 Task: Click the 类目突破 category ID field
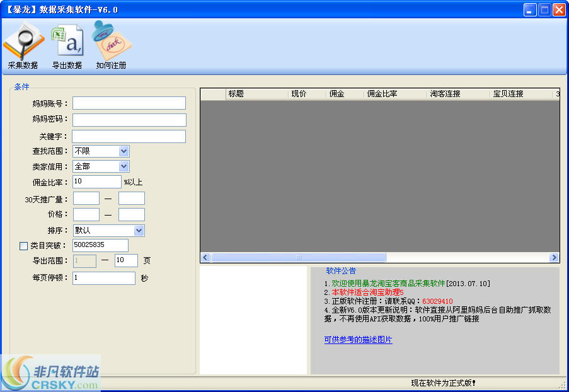pos(100,245)
